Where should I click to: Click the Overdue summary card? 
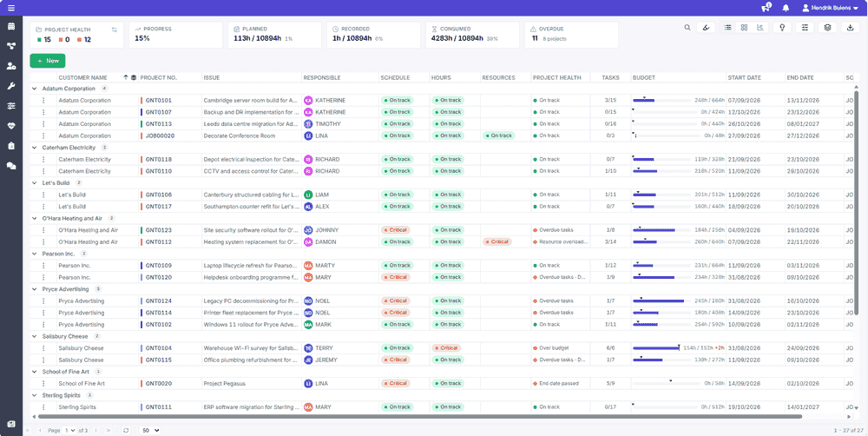(571, 35)
